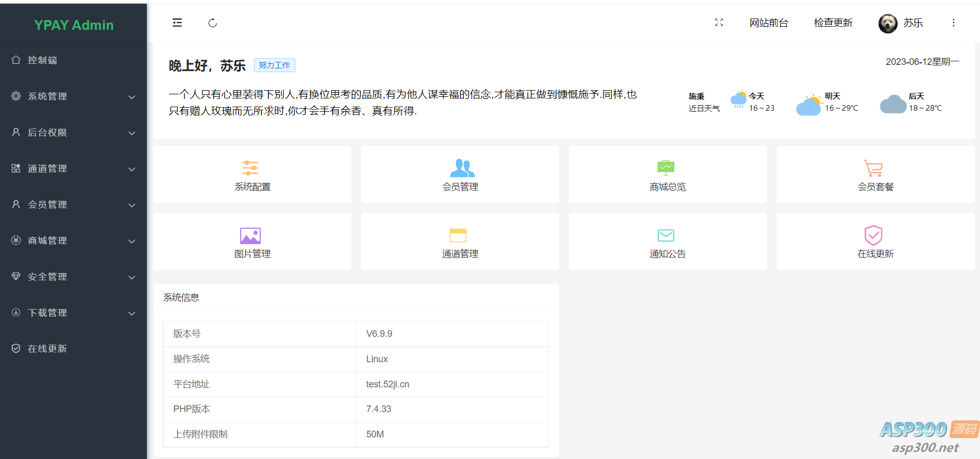Open the vertical three-dot more menu
This screenshot has width=980, height=459.
[953, 23]
